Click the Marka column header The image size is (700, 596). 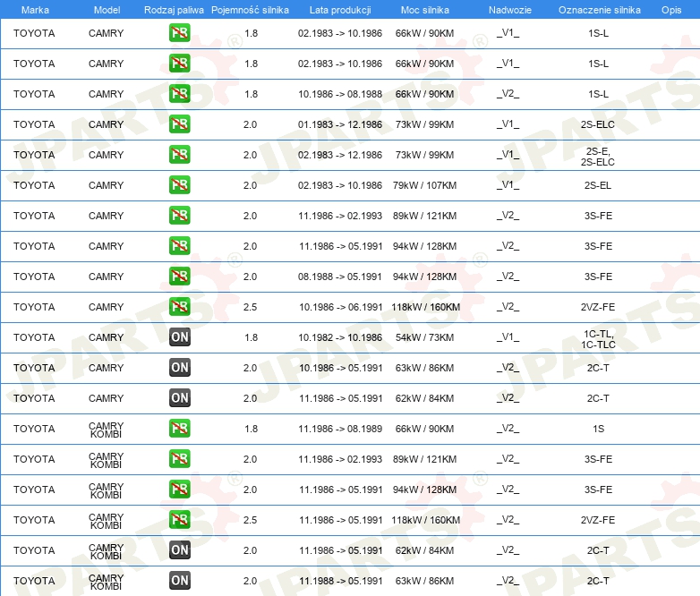(x=35, y=10)
